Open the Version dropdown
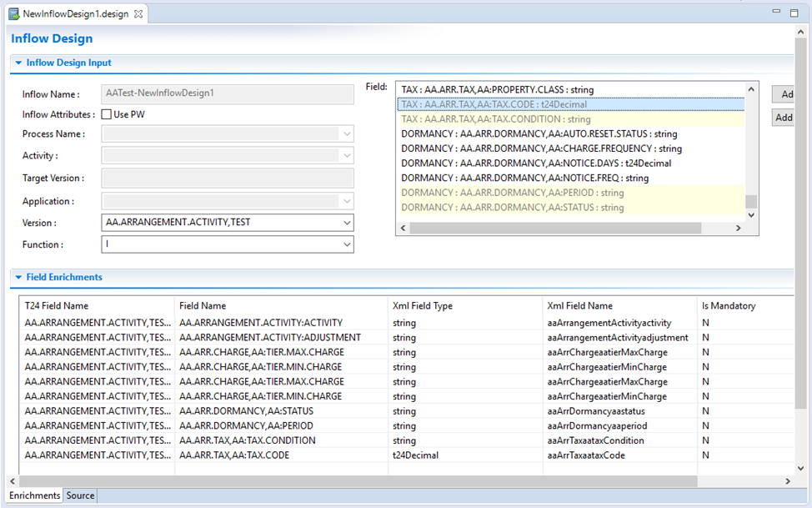The image size is (812, 508). 346,223
